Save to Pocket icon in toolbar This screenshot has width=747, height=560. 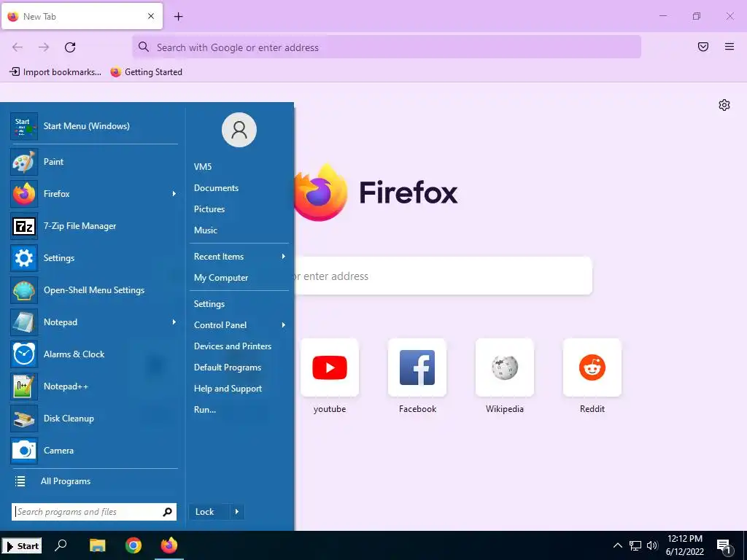[x=703, y=47]
